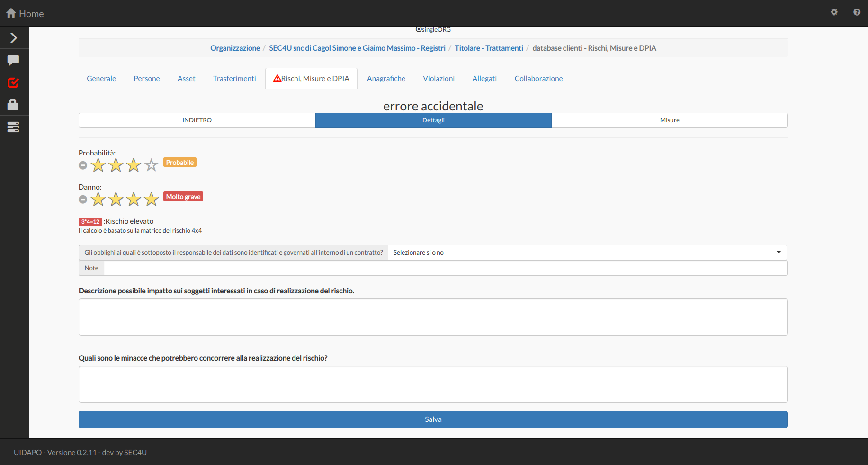The height and width of the screenshot is (465, 868).
Task: Click the database clienti breadcrumb text
Action: tap(594, 48)
